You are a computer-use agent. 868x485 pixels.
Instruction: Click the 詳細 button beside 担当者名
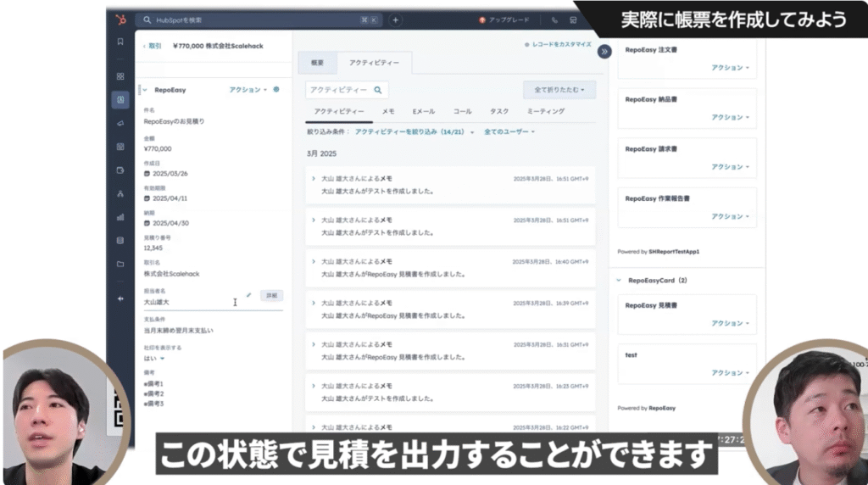272,296
